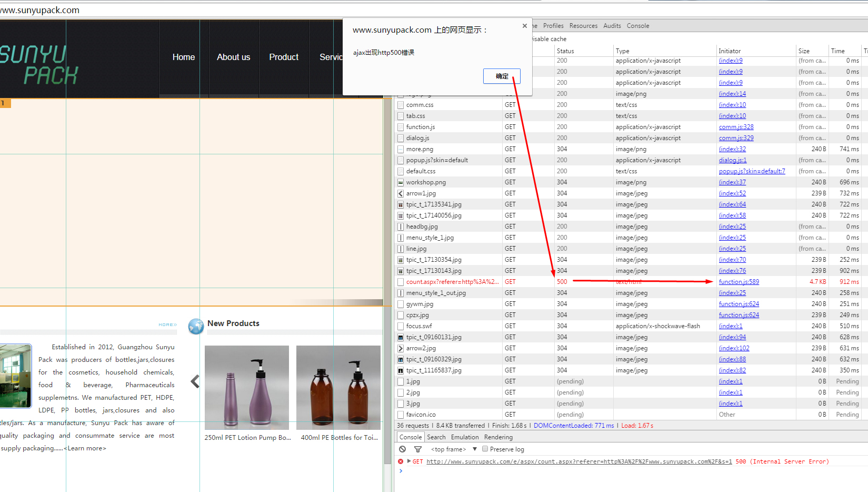Open the Audits panel tab

(x=612, y=26)
